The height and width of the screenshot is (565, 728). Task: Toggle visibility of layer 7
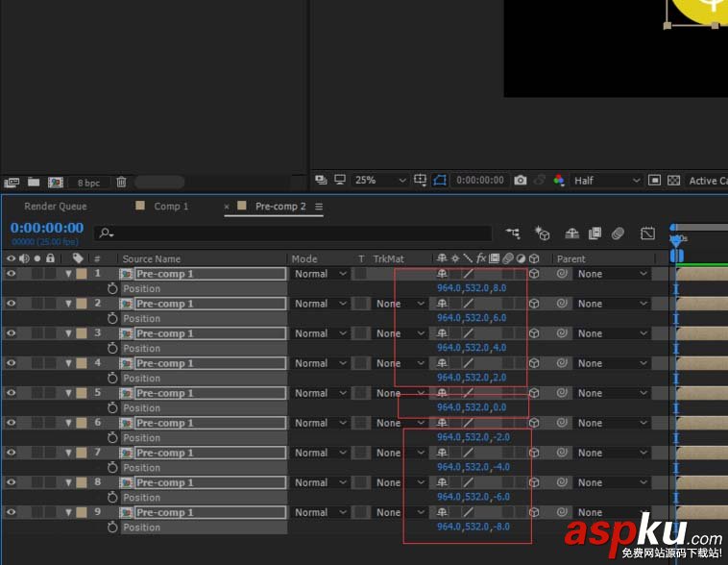pyautogui.click(x=12, y=453)
